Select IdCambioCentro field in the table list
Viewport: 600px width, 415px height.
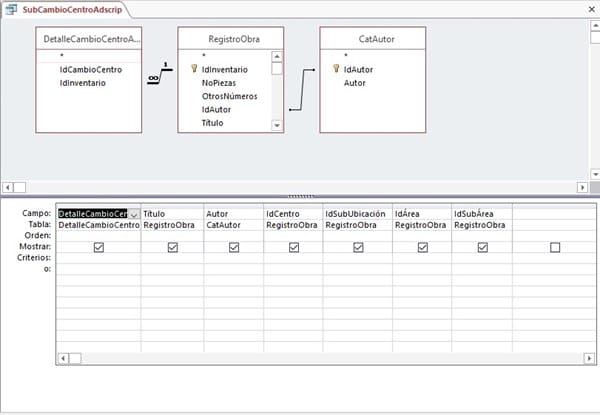[x=91, y=70]
